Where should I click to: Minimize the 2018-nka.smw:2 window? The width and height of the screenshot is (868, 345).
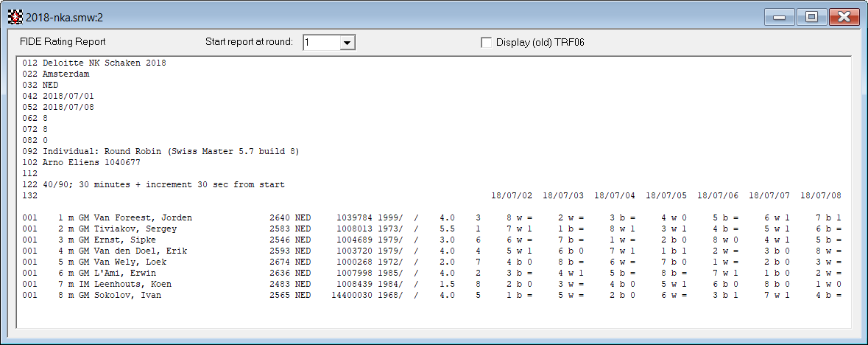(780, 17)
